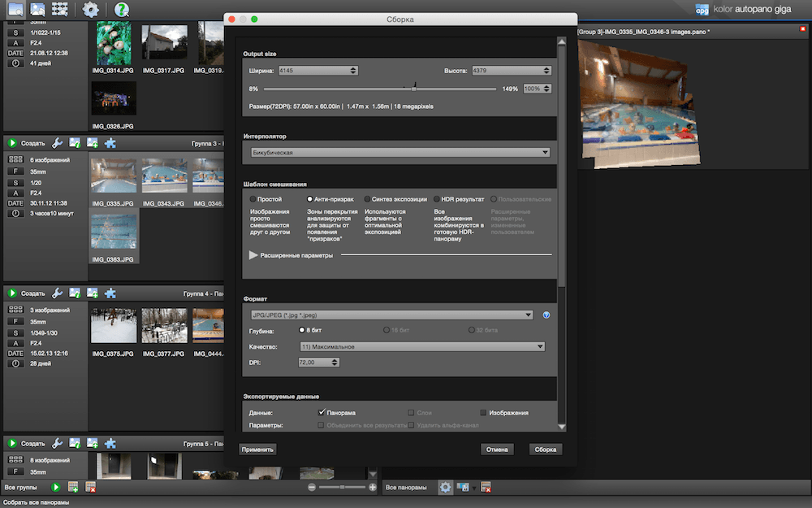Screen dimensions: 812x508
Task: Click green play icon for Group 5
Action: 12,444
